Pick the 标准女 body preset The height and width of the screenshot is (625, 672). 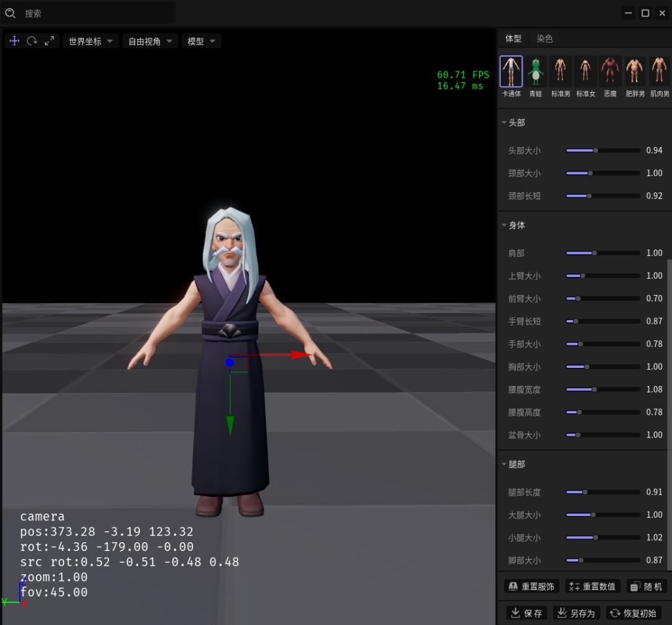tap(585, 76)
